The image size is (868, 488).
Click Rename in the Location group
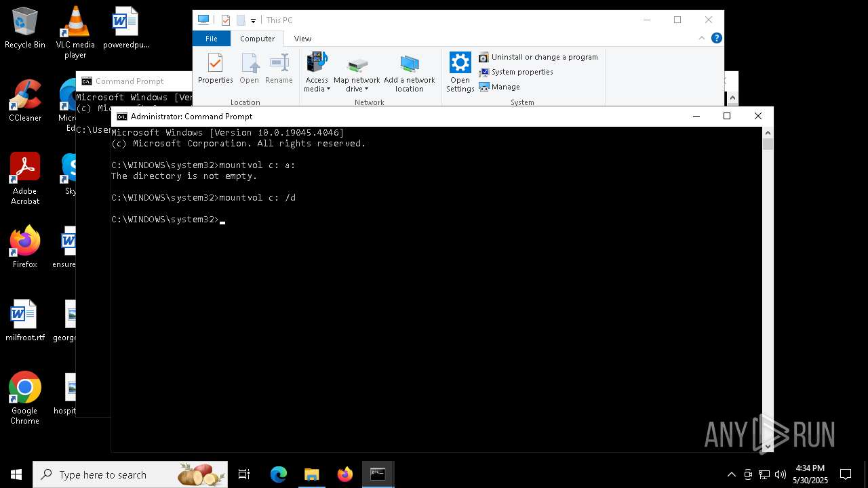(279, 68)
